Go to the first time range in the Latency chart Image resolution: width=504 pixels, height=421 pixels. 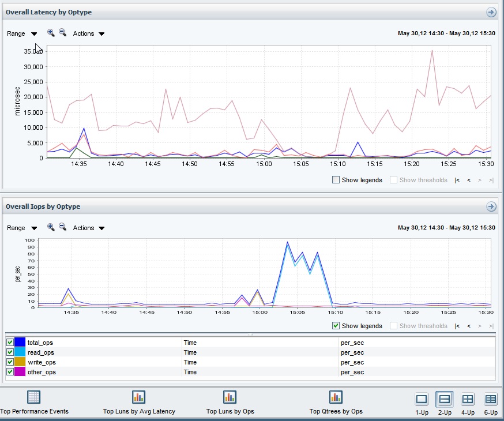(x=457, y=181)
